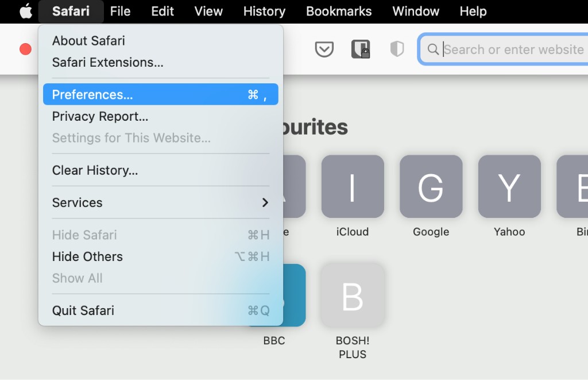This screenshot has height=380, width=588.
Task: Open the Help menu
Action: click(473, 11)
